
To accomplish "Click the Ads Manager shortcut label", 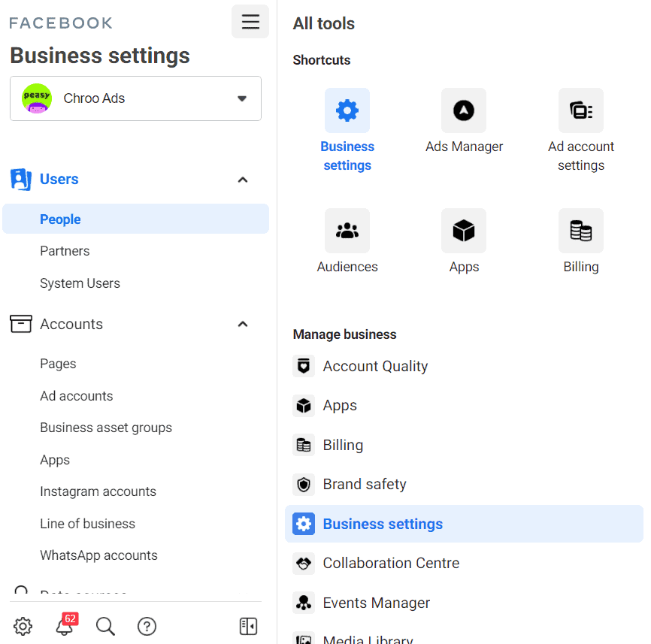I will tap(464, 147).
